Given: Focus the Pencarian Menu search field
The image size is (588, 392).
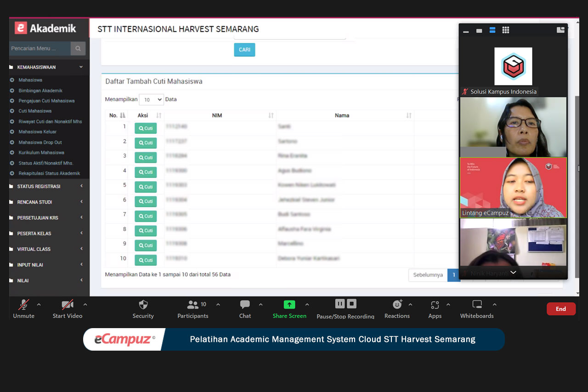Looking at the screenshot, I should coord(40,48).
